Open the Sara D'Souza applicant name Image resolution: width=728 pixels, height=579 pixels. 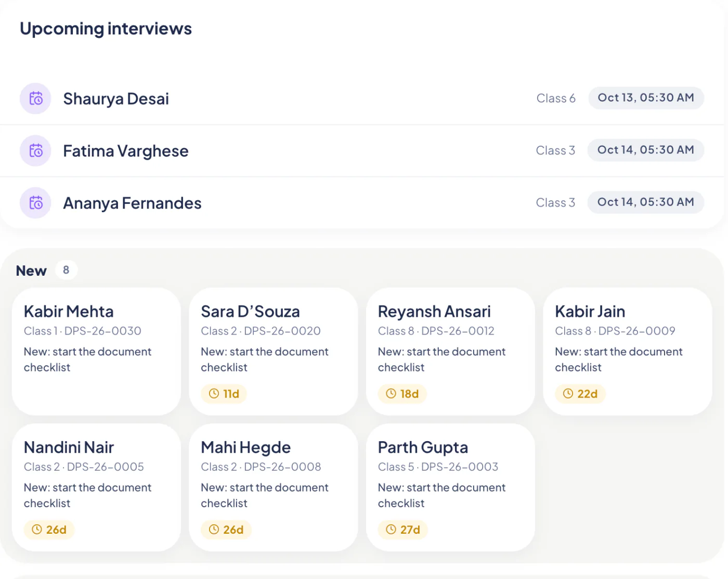pyautogui.click(x=250, y=312)
